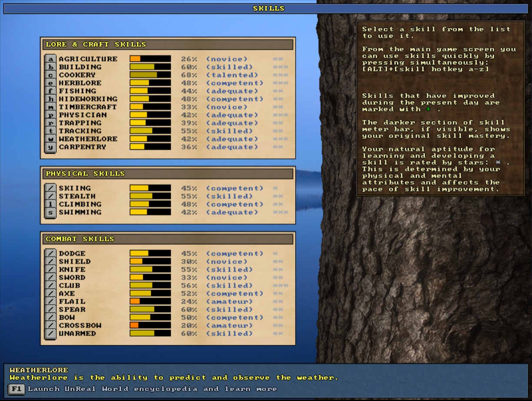Select the CLIMBING skill name
The height and width of the screenshot is (401, 532).
80,204
